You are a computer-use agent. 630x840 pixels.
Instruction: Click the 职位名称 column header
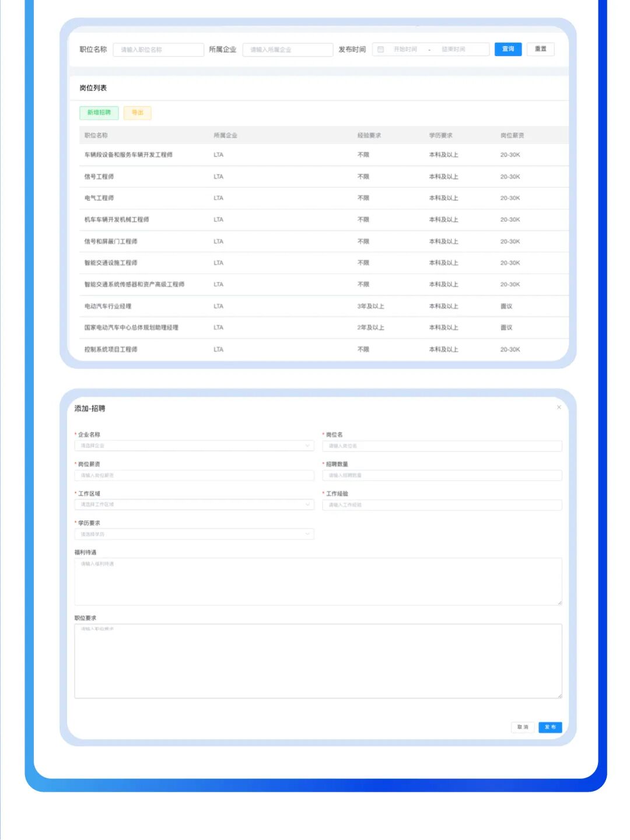click(96, 135)
